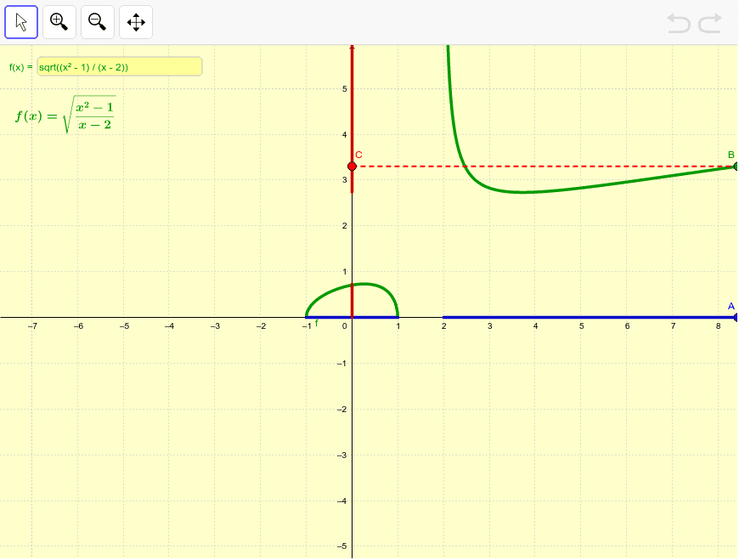The image size is (739, 560).
Task: Click the rendered formula f(x) text
Action: 65,115
